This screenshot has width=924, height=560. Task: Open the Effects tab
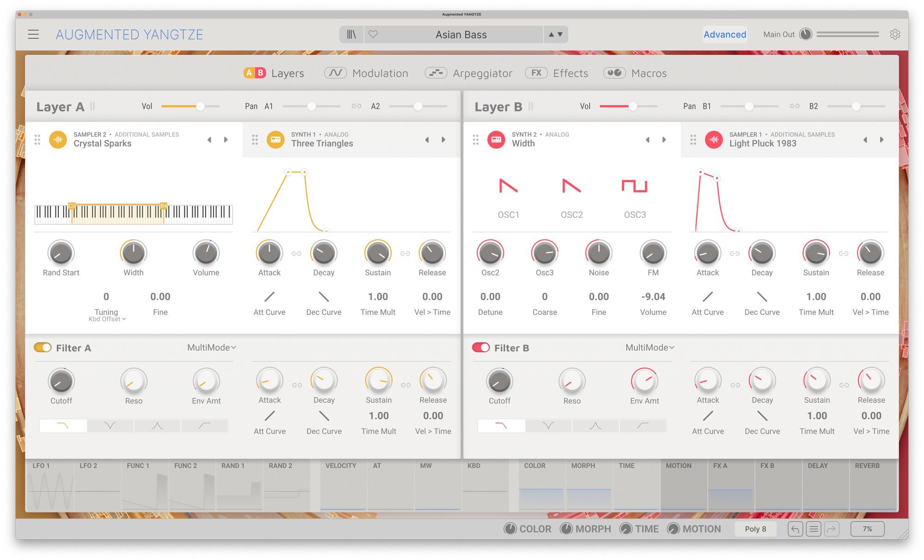click(557, 73)
